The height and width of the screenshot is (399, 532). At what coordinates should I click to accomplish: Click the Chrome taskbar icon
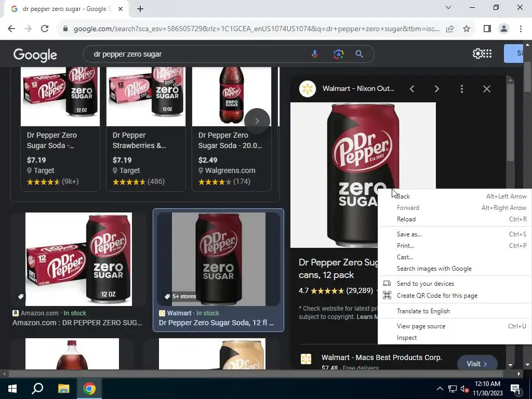point(89,389)
